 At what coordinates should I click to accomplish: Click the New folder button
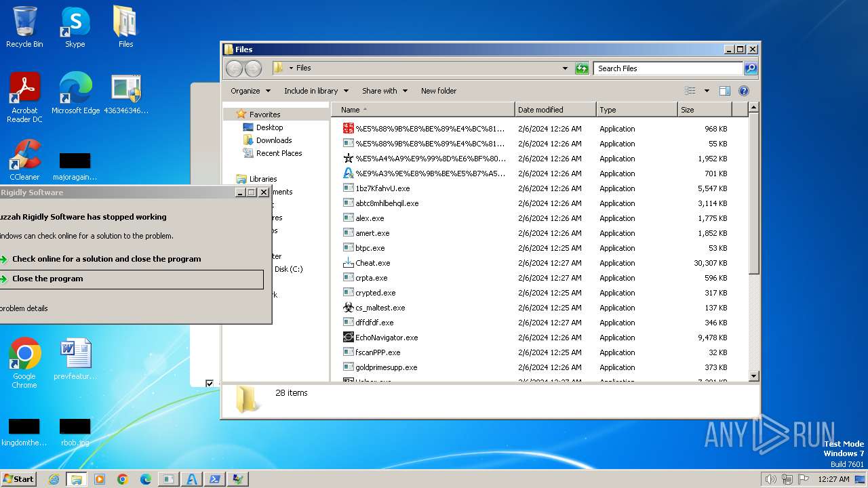(439, 91)
